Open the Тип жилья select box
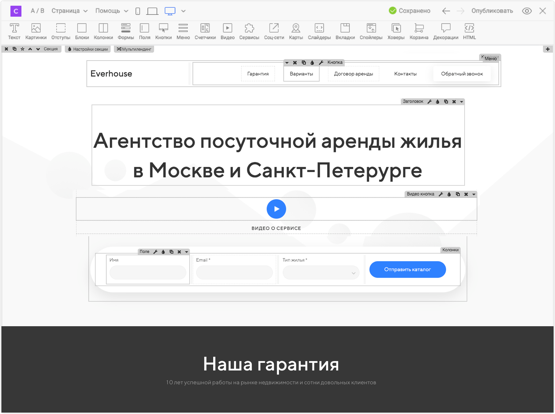 click(x=321, y=273)
